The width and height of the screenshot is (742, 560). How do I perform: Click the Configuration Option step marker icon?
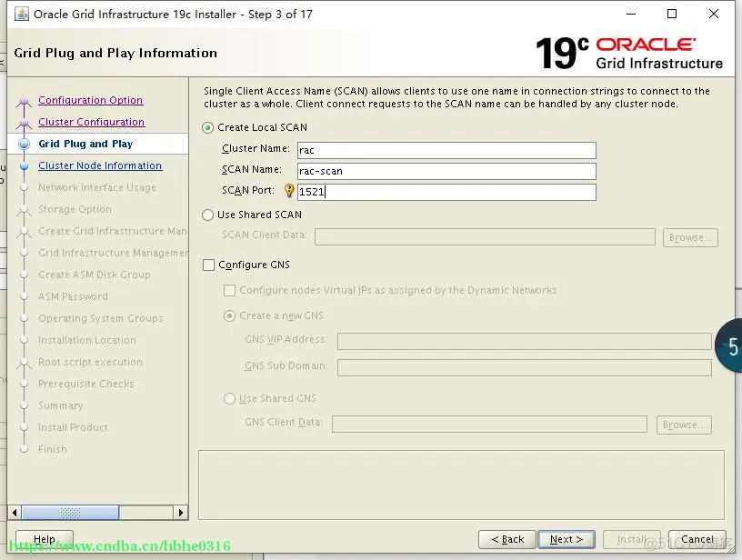[x=25, y=101]
